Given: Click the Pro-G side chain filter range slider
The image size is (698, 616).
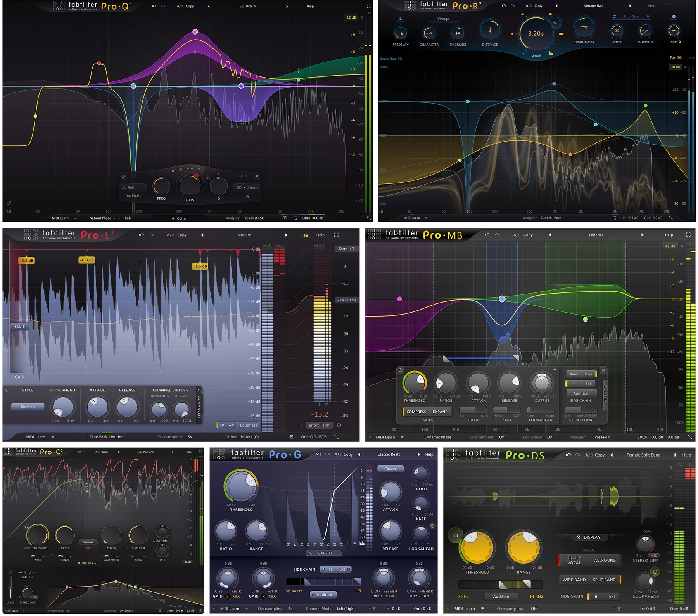Looking at the screenshot, I should pyautogui.click(x=324, y=581).
